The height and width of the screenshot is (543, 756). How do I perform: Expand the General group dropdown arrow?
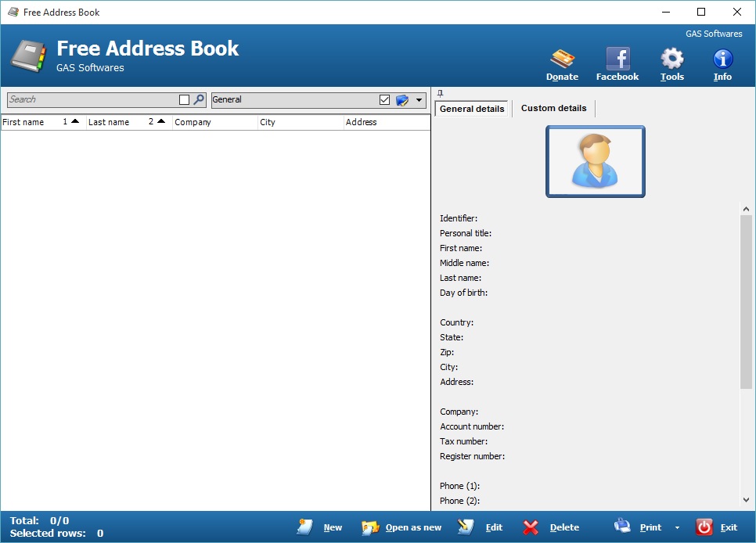point(419,100)
